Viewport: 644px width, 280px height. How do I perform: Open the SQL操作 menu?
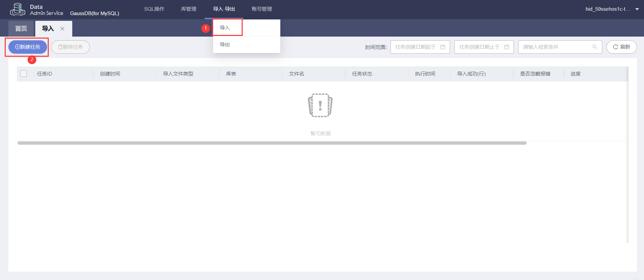tap(154, 9)
